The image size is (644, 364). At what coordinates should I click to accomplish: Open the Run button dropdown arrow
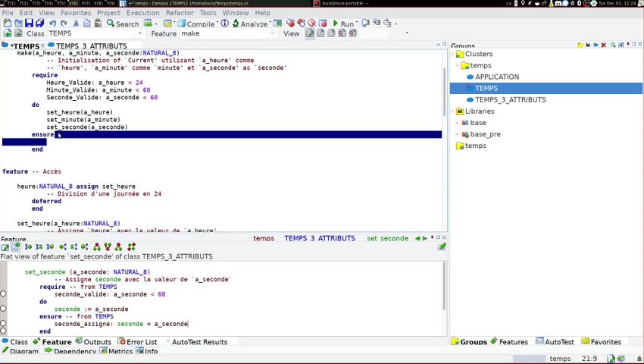tap(357, 23)
